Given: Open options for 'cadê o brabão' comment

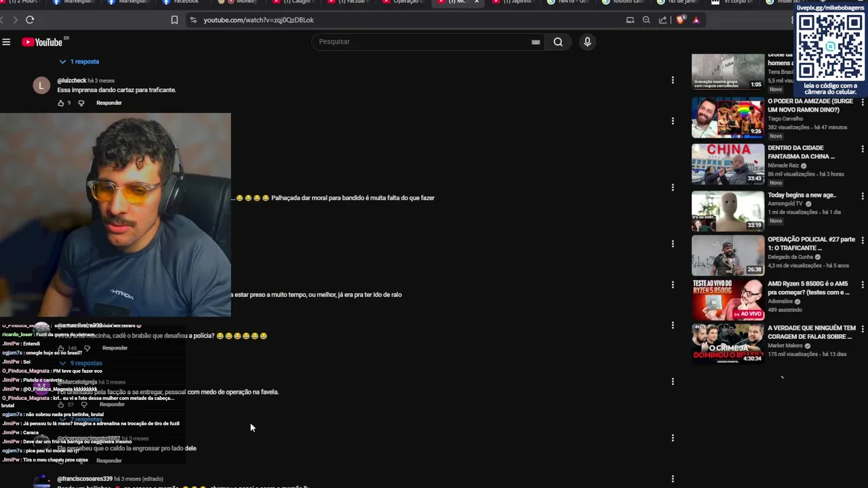Looking at the screenshot, I should coord(672,325).
